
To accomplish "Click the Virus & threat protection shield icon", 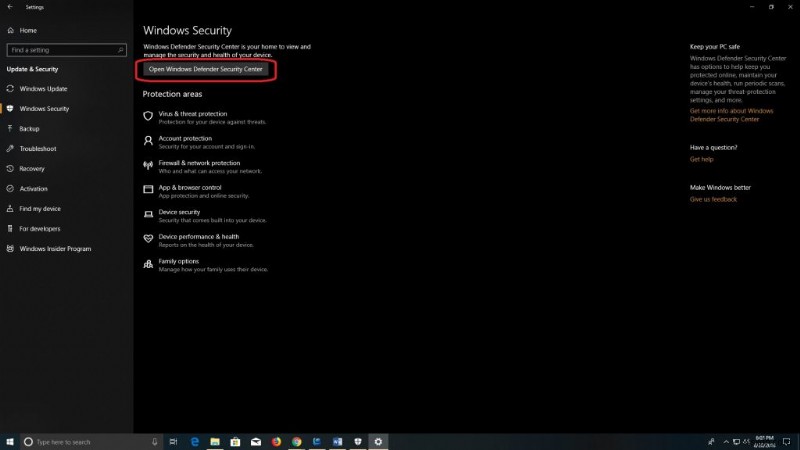I will (x=148, y=116).
